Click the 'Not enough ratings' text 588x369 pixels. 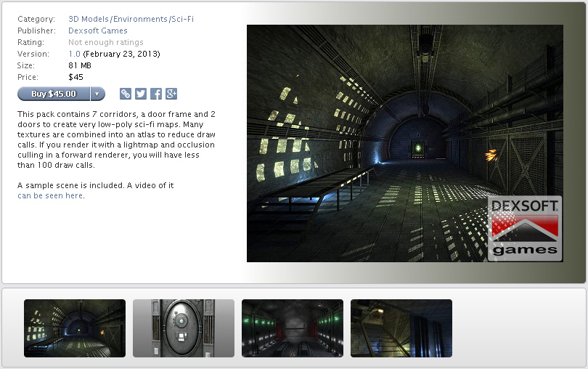106,42
